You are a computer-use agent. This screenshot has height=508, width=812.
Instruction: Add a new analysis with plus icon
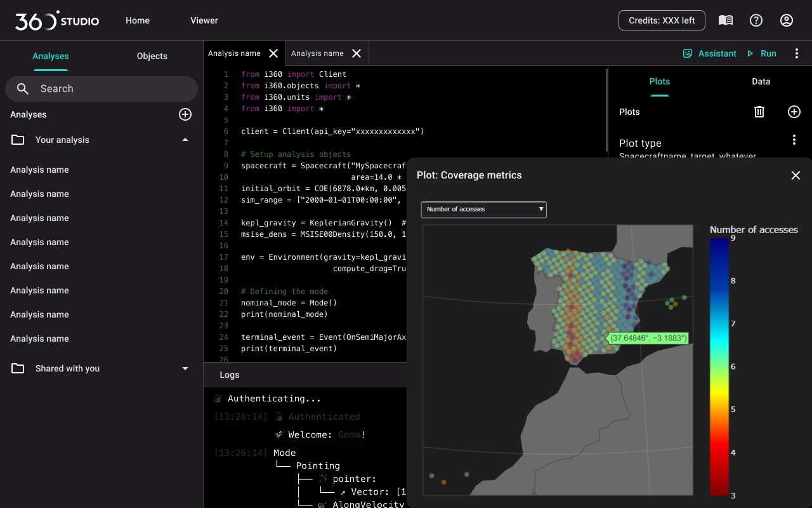point(185,114)
